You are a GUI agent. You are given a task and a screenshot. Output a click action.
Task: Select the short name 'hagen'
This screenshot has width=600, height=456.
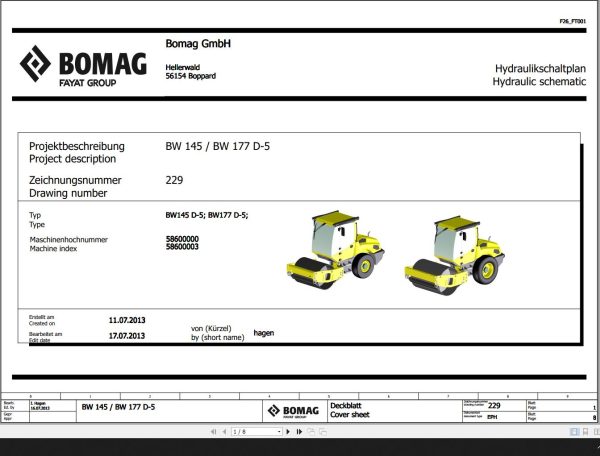tap(264, 333)
